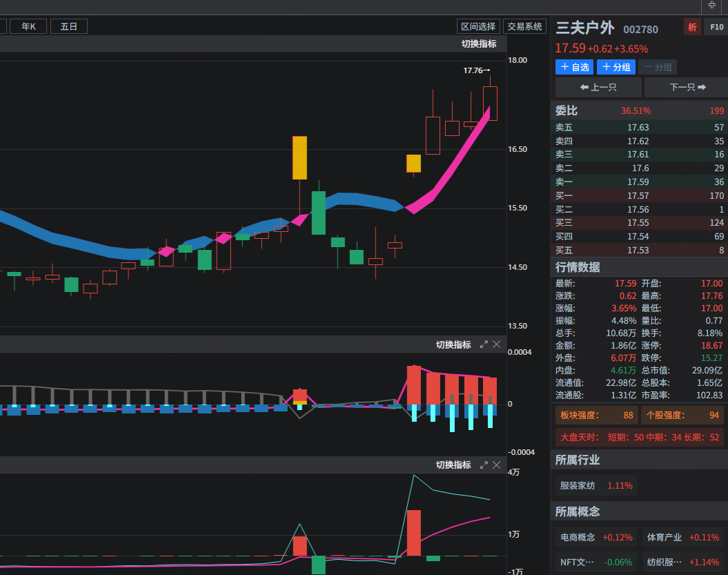This screenshot has height=575, width=728.
Task: Open the 交易系统 trading system option
Action: (x=524, y=27)
